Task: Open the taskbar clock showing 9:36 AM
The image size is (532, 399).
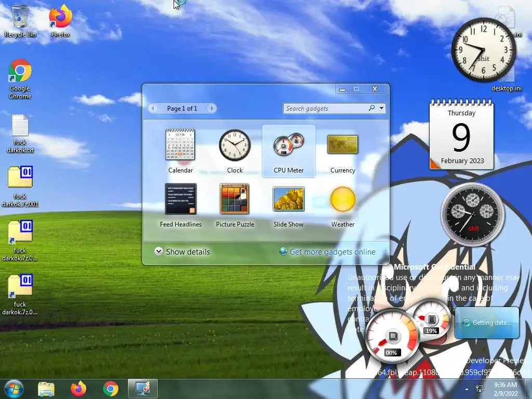Action: (506, 389)
